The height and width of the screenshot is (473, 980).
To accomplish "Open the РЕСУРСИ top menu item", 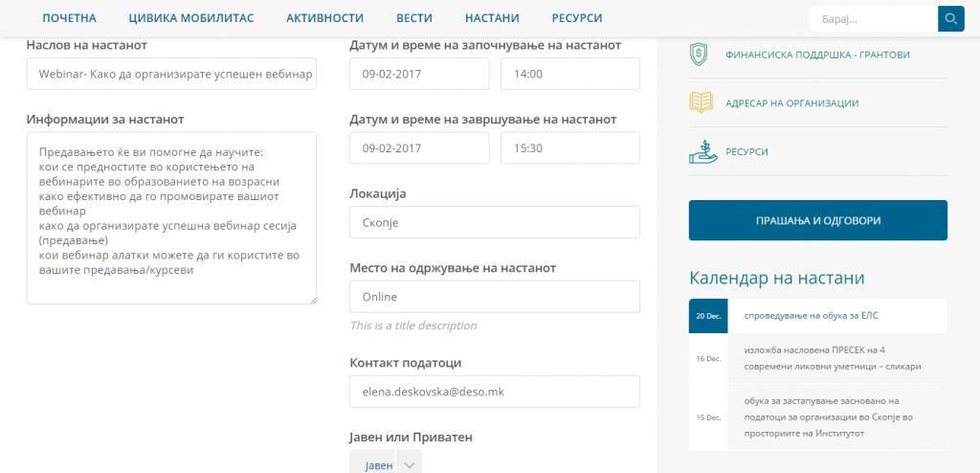I will tap(577, 18).
